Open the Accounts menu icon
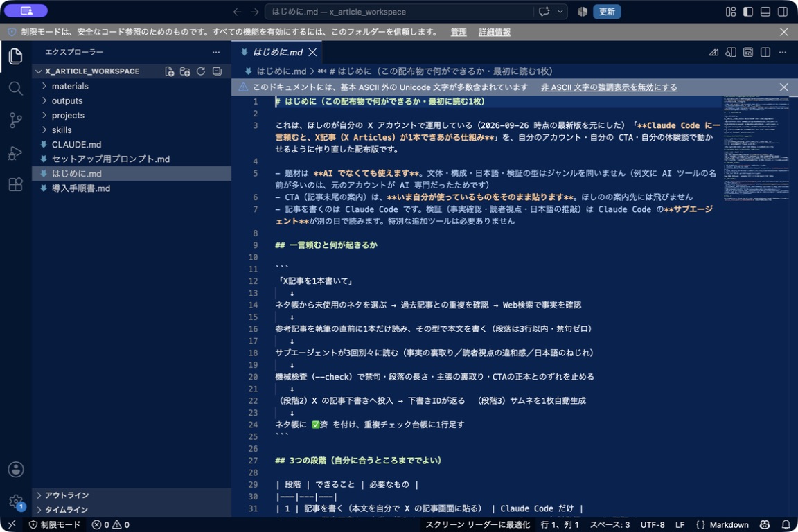The height and width of the screenshot is (532, 798). coord(16,470)
